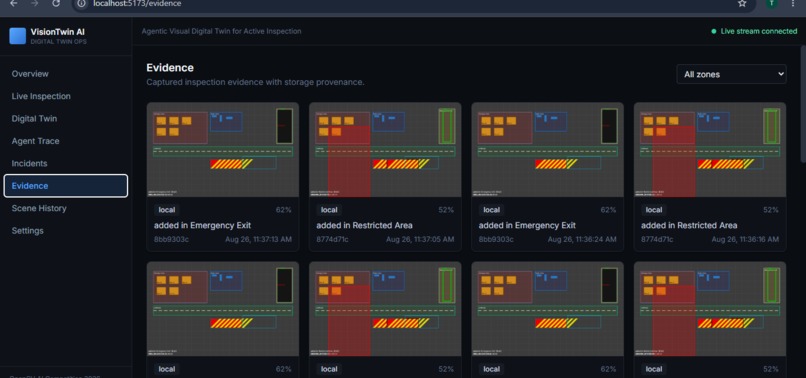Open the All zones filter dropdown
The width and height of the screenshot is (806, 378).
click(x=731, y=74)
